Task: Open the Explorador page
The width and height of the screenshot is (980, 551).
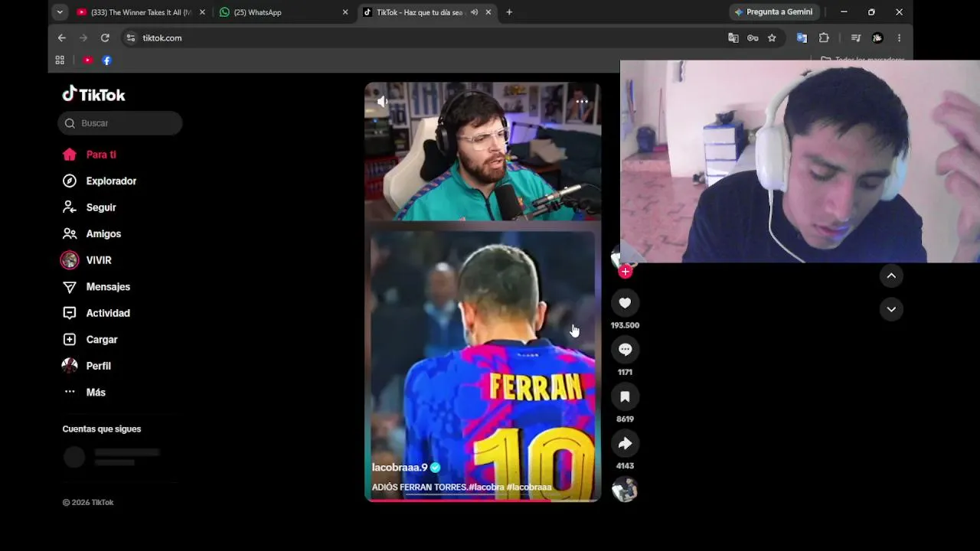Action: click(x=100, y=181)
